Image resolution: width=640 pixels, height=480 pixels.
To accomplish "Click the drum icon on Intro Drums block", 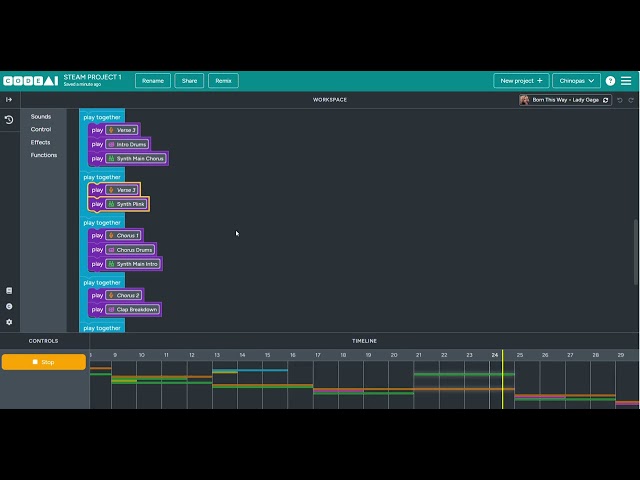I will pos(111,144).
